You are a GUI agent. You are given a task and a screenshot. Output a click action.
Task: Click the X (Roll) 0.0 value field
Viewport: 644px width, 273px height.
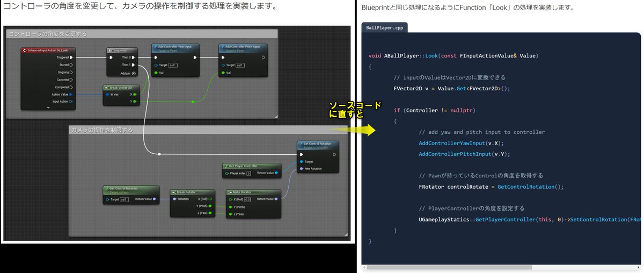pyautogui.click(x=248, y=199)
